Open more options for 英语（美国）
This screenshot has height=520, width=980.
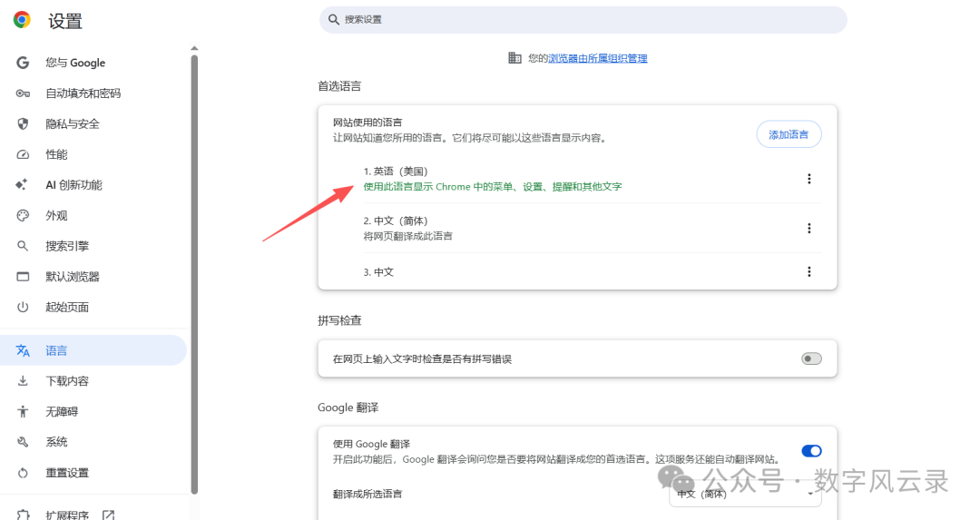(x=808, y=179)
